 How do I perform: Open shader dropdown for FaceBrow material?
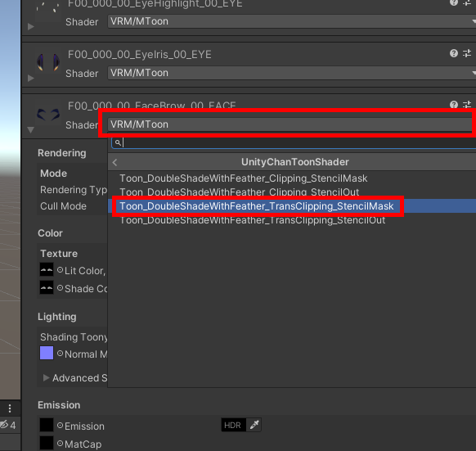coord(291,124)
